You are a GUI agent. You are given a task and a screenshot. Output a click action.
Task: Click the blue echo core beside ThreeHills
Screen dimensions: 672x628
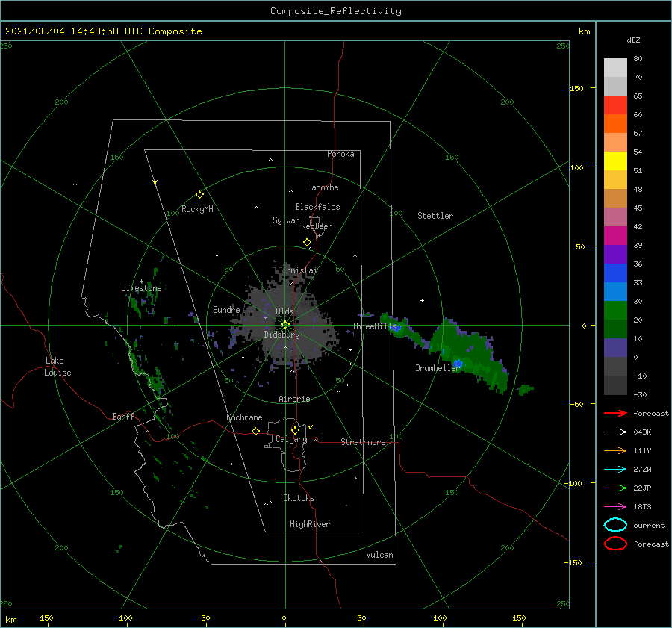pos(397,328)
